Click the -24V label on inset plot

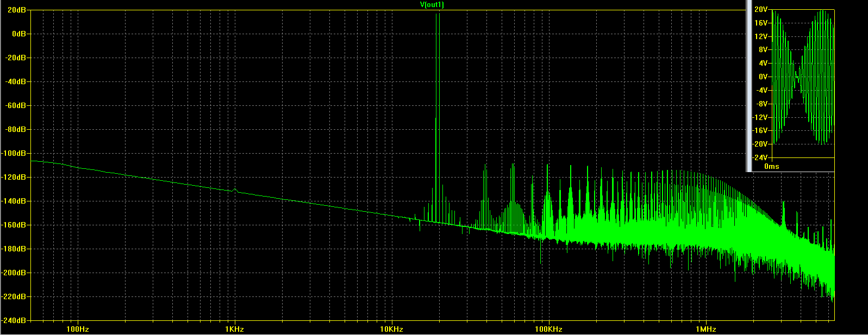pyautogui.click(x=760, y=157)
